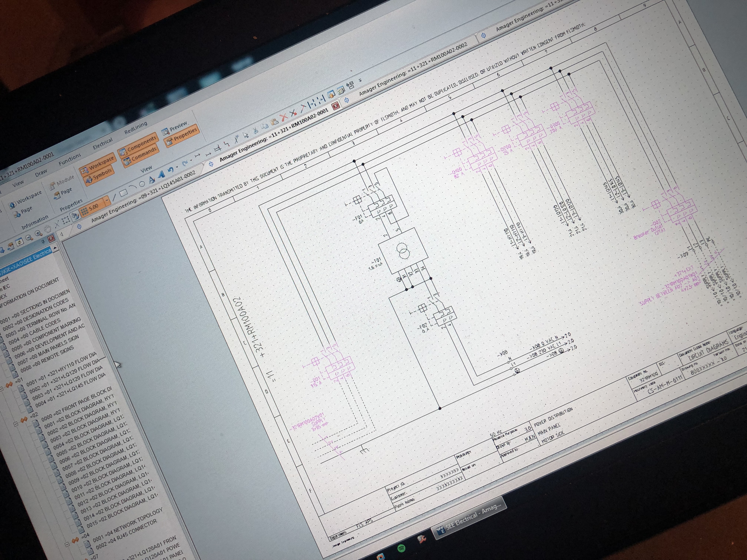
Task: Click the checklist window icon
Action: pyautogui.click(x=341, y=91)
